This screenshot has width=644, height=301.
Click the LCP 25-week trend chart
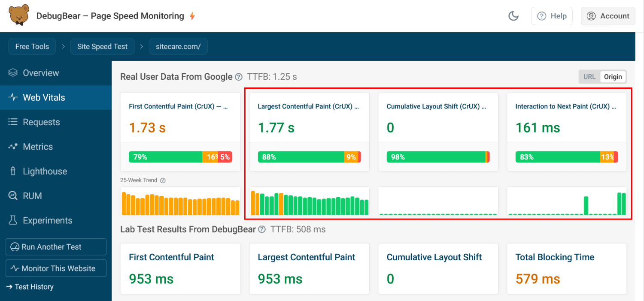[x=309, y=201]
